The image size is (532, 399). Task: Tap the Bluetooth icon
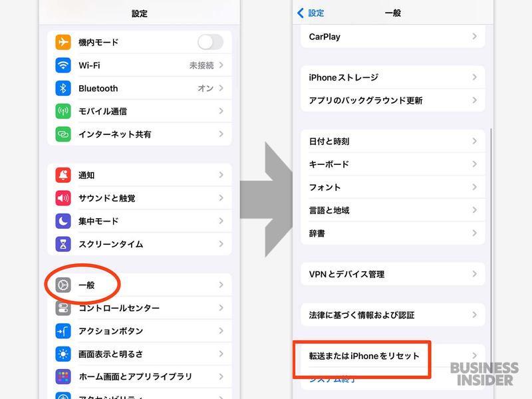coord(63,88)
